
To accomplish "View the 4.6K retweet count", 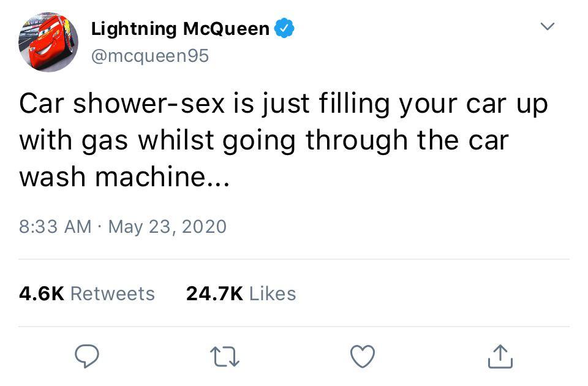I will (x=42, y=293).
